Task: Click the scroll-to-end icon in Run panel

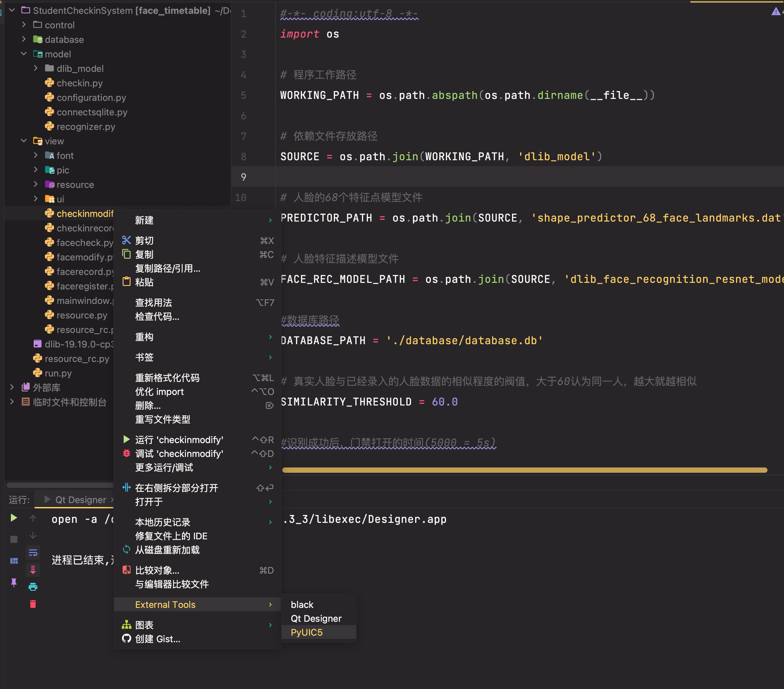Action: point(33,569)
